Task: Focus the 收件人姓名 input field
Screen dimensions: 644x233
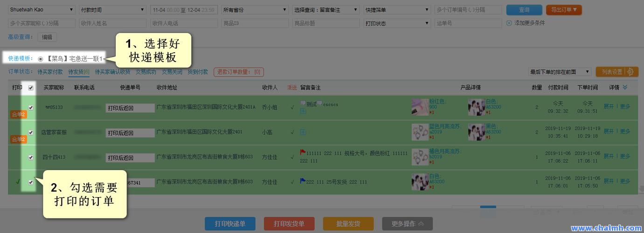Action: [112, 23]
